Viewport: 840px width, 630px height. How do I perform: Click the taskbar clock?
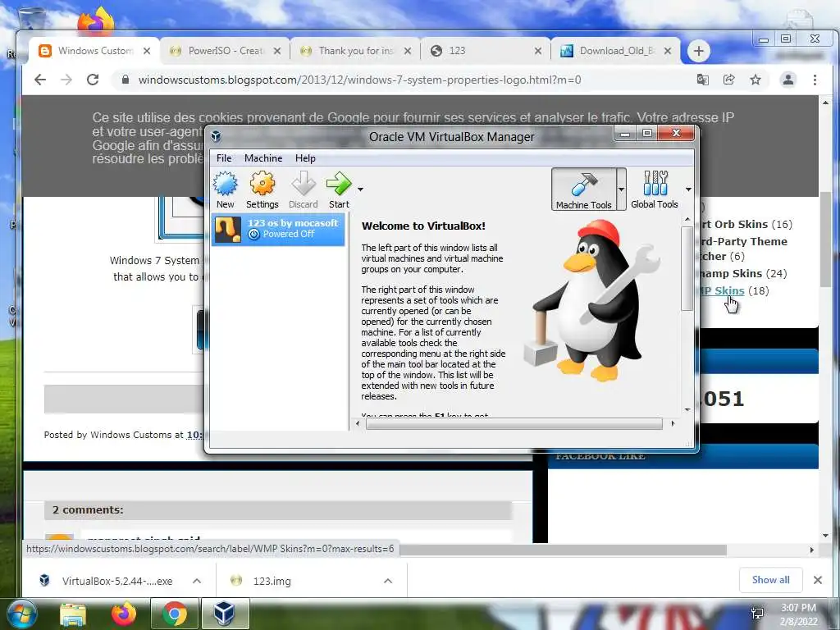(798, 614)
